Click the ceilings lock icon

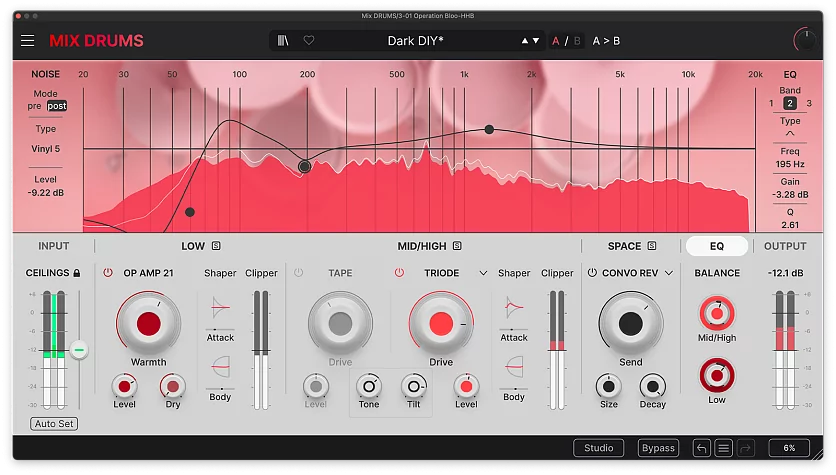[77, 273]
